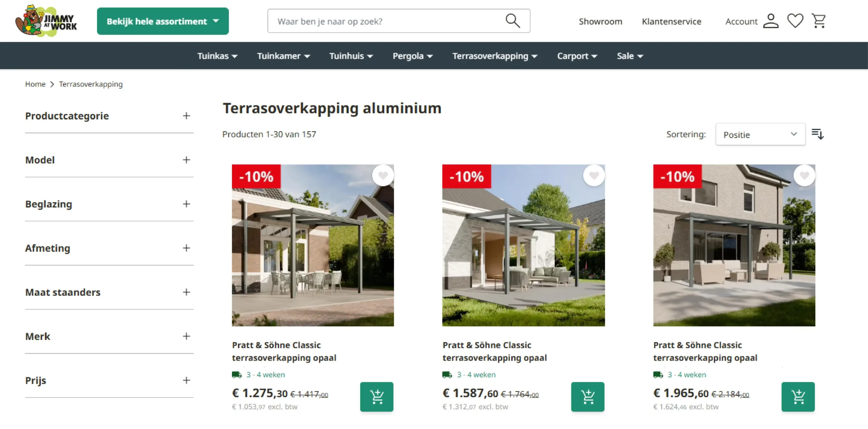Click the Account person icon

[771, 21]
